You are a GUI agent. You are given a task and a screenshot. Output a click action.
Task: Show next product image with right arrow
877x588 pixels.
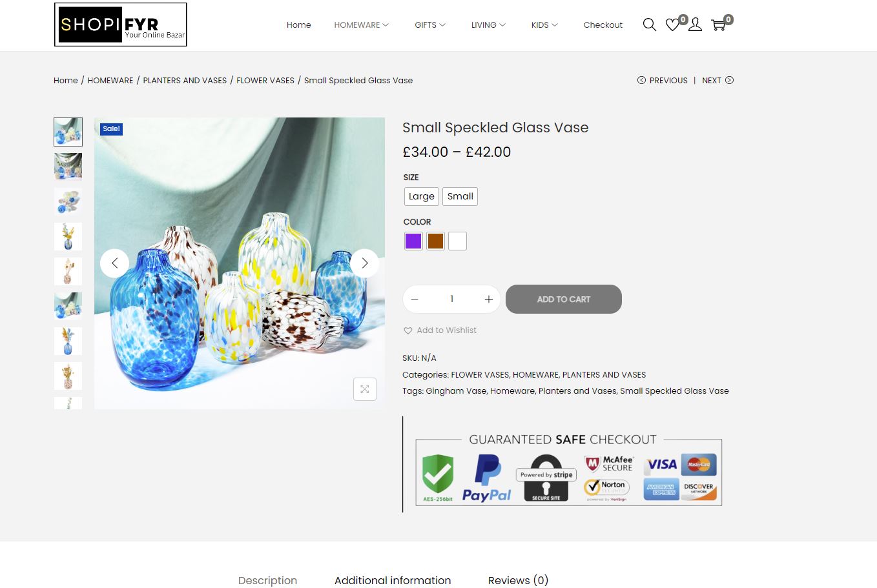pyautogui.click(x=365, y=263)
